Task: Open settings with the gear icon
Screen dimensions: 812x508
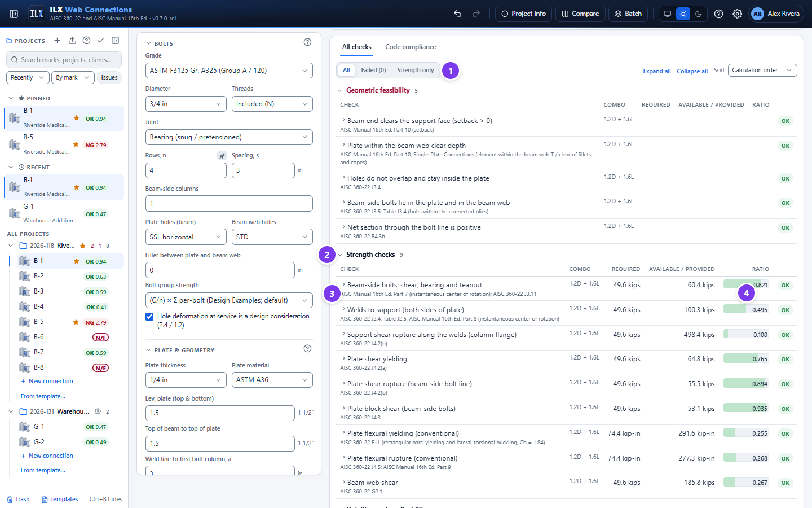Action: click(737, 14)
